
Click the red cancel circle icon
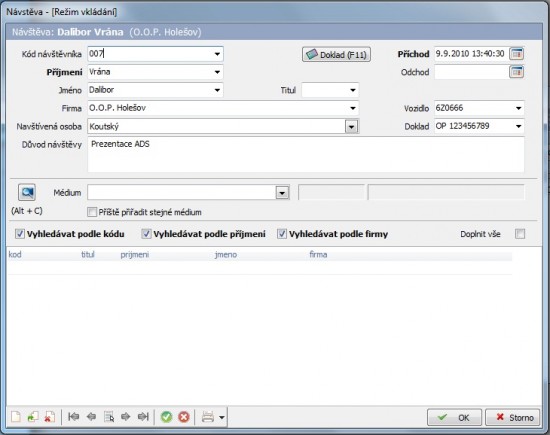[x=184, y=417]
